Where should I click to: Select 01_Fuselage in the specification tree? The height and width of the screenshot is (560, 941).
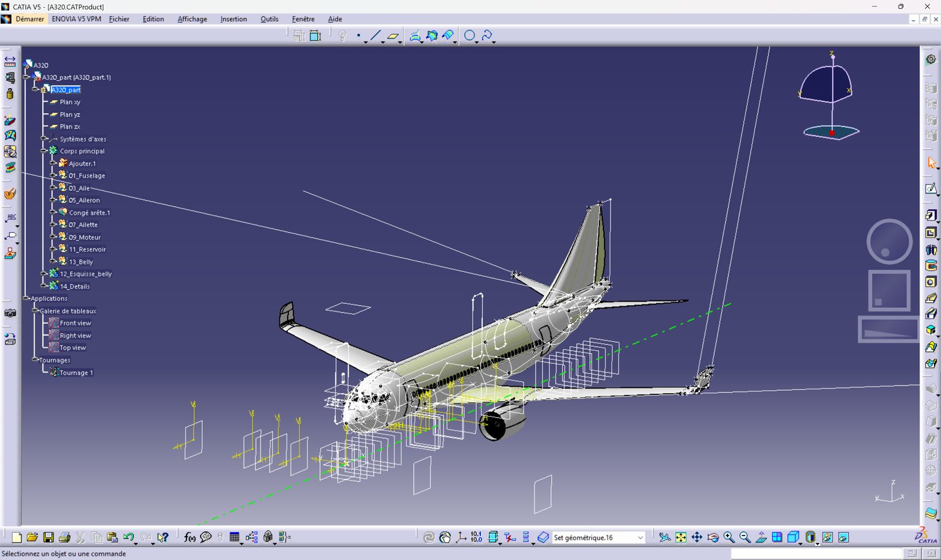point(87,176)
